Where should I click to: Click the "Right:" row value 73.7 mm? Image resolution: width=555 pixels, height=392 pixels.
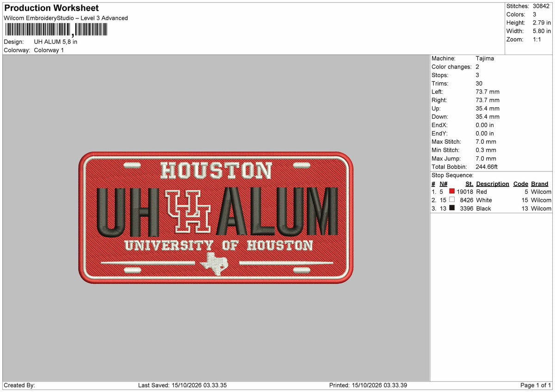click(487, 100)
